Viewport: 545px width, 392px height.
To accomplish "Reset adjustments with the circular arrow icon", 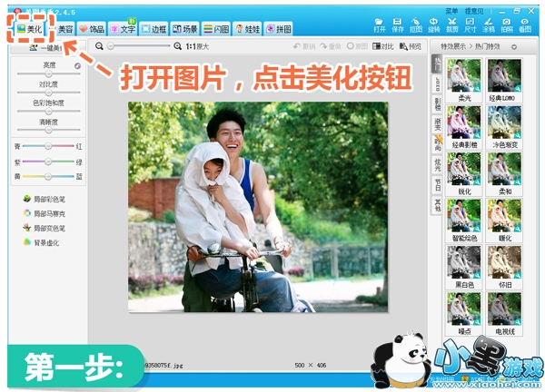I will (x=77, y=65).
